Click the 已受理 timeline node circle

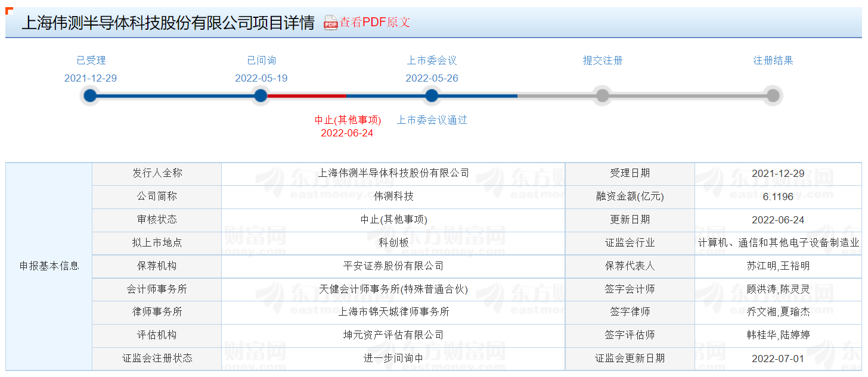[91, 95]
